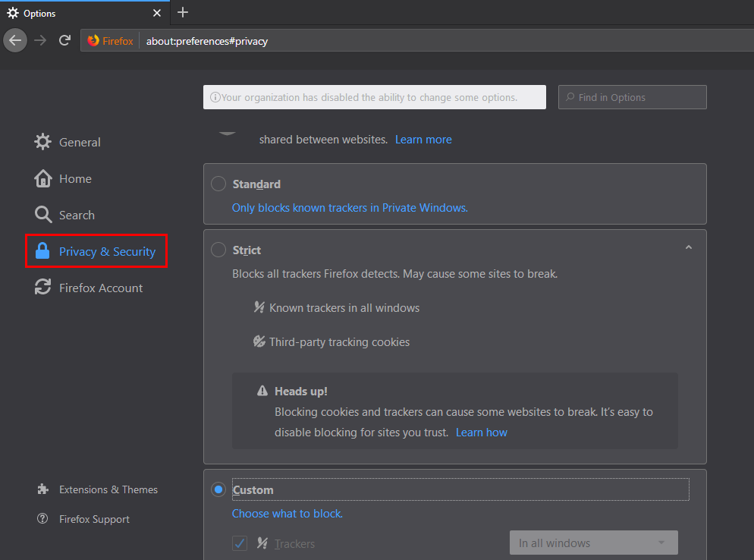
Task: Select the Standard protection radio button
Action: coord(218,184)
